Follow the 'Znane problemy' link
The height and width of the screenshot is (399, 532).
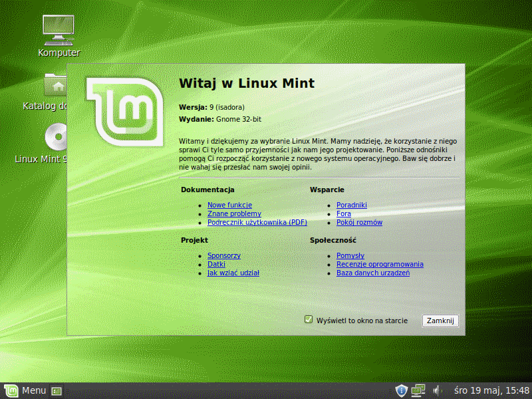[x=234, y=213]
